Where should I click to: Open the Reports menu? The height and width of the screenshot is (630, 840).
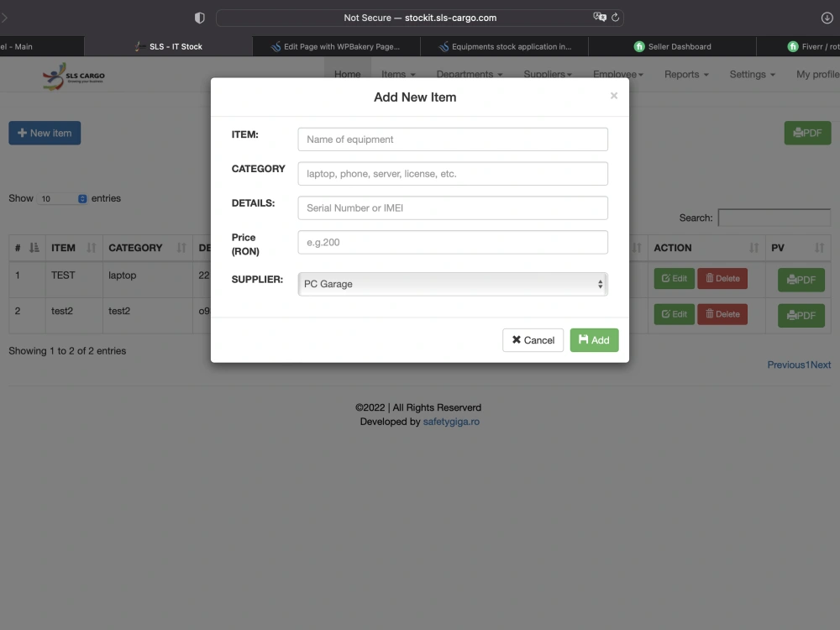click(686, 75)
